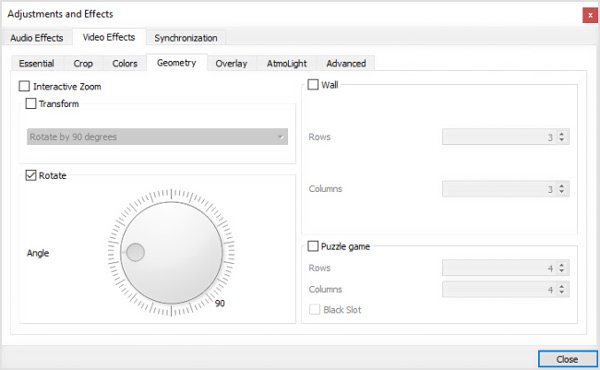Uncheck the Rotate checkbox

pos(31,175)
